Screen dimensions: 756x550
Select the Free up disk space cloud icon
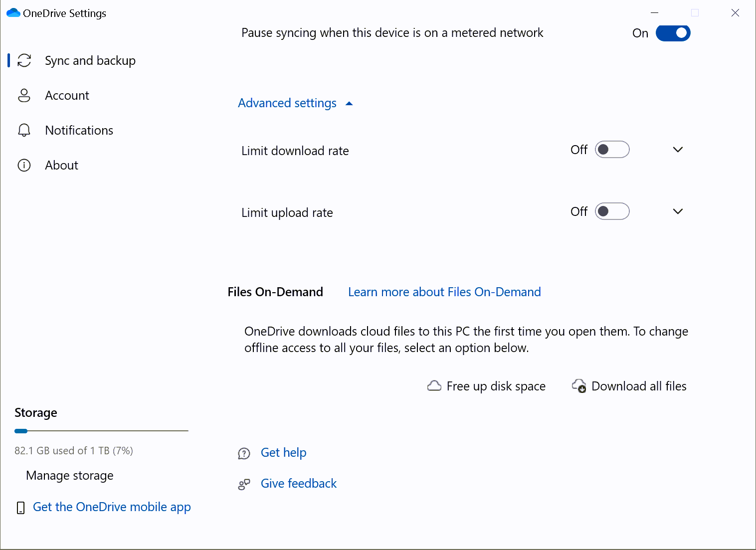click(434, 385)
